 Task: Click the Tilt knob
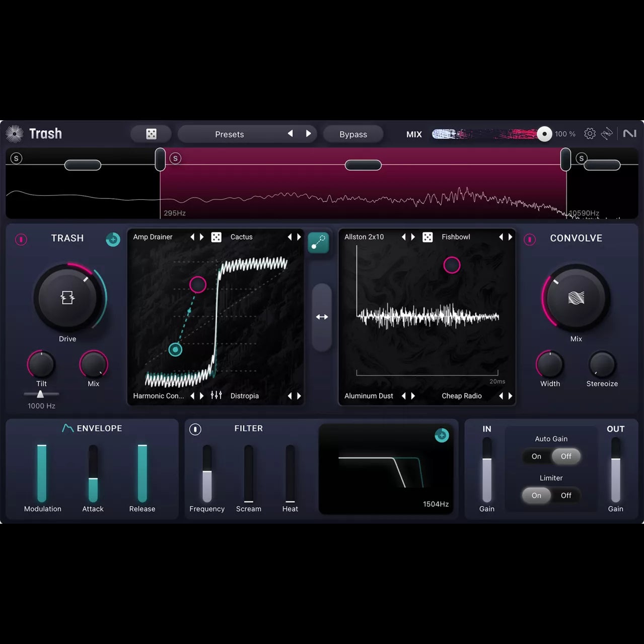point(41,365)
